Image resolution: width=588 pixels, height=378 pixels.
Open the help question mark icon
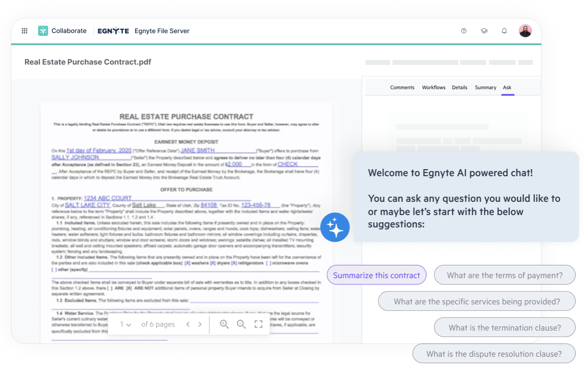tap(464, 31)
